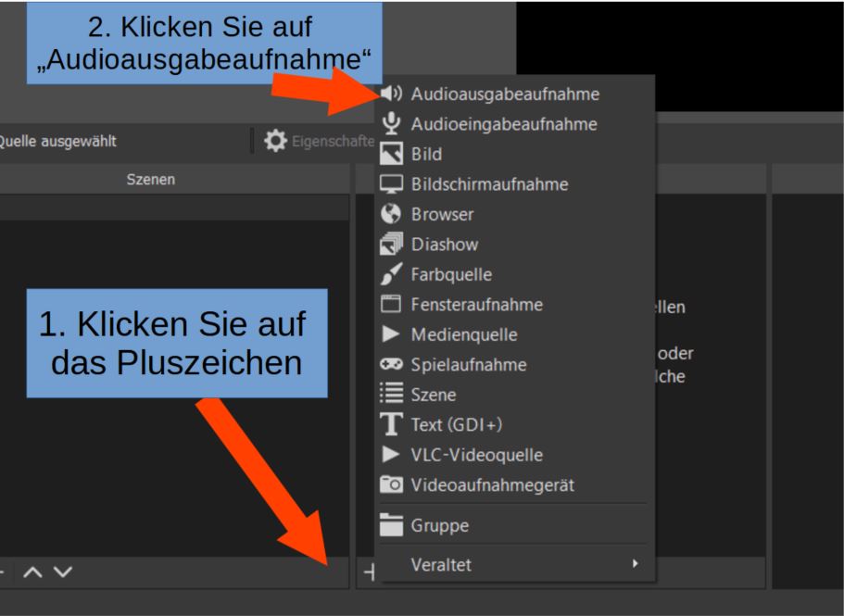This screenshot has width=844, height=616.
Task: Choose the Szene entry in the menu
Action: 434,396
